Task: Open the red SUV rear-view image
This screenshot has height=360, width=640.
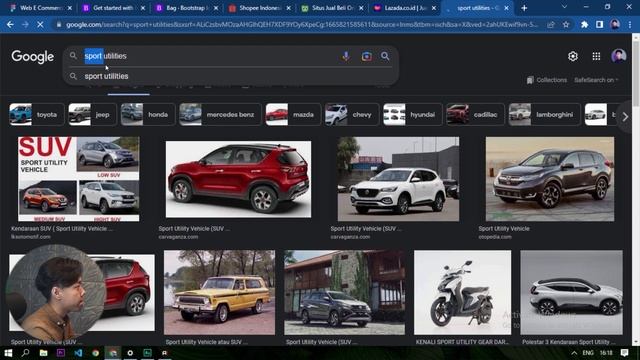Action: (x=238, y=179)
